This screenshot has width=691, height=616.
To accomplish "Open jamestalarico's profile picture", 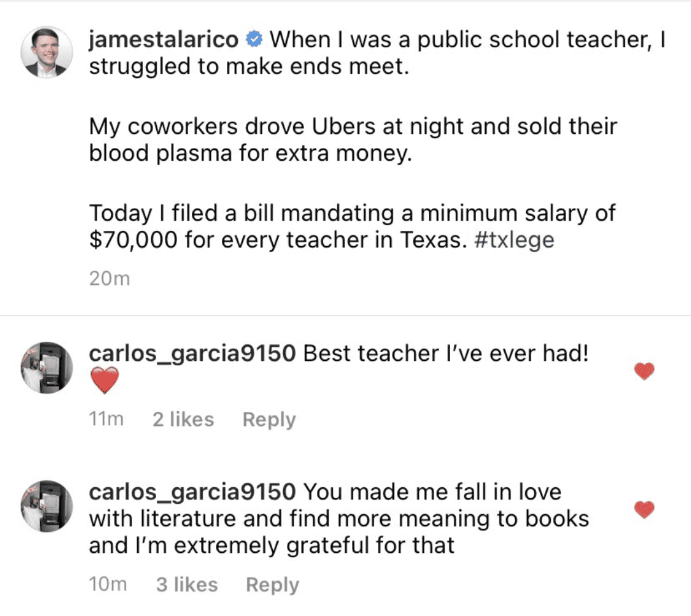I will click(47, 52).
